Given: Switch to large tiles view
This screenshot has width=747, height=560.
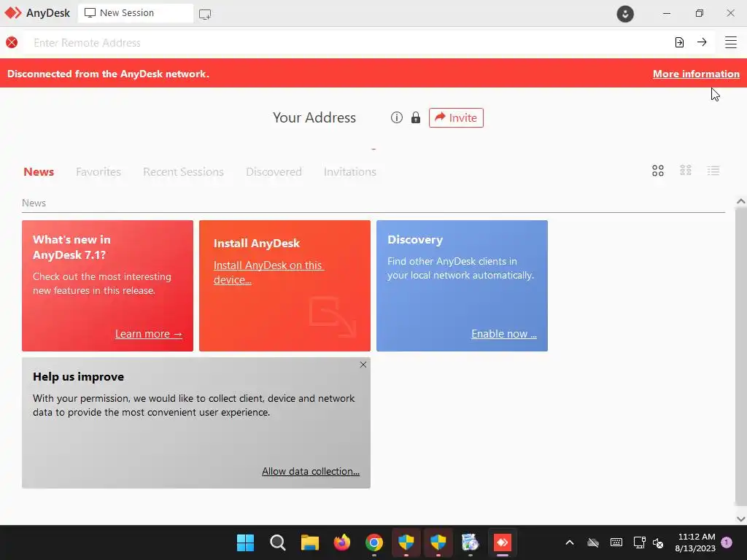Looking at the screenshot, I should (x=657, y=171).
